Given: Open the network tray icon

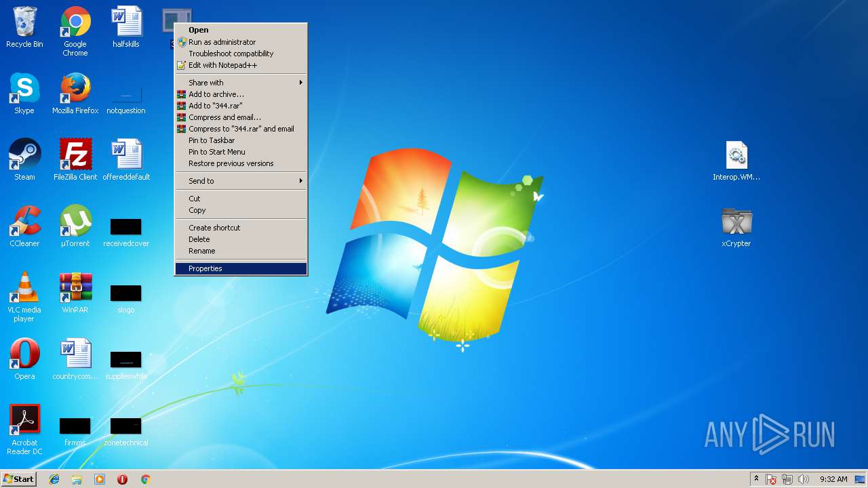Looking at the screenshot, I should (x=787, y=479).
